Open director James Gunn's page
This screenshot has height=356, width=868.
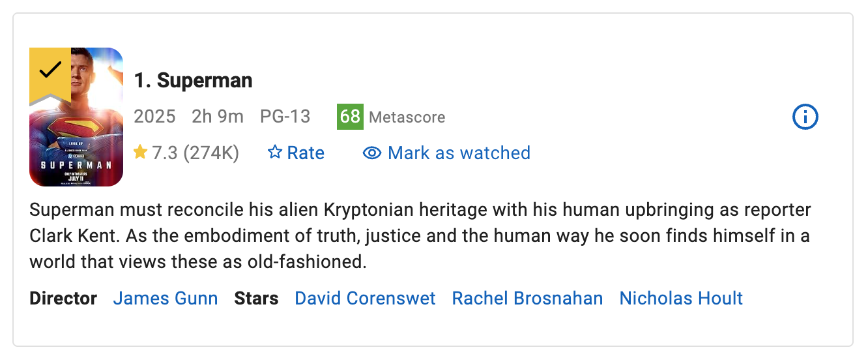(166, 299)
